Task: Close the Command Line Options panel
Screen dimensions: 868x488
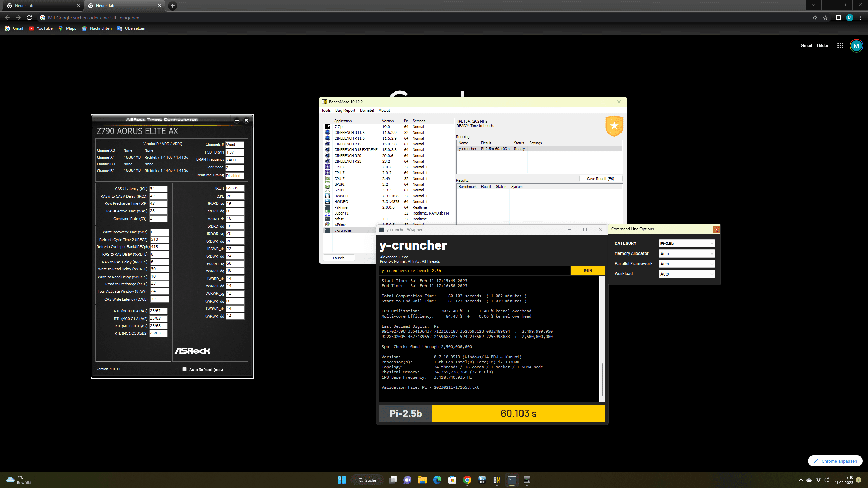Action: point(716,229)
